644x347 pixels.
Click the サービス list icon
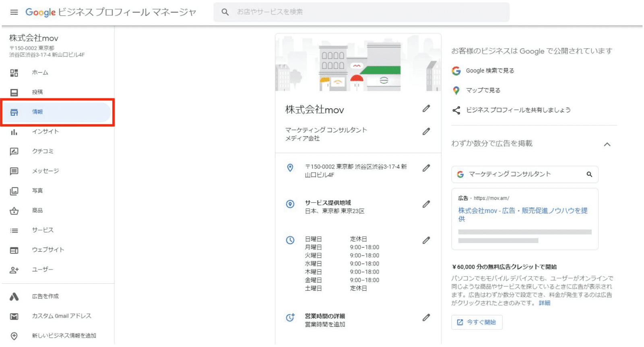tap(14, 230)
